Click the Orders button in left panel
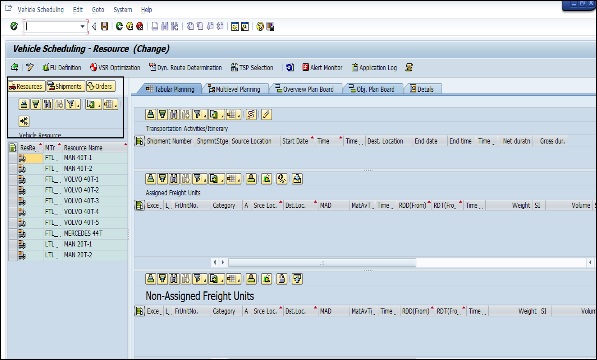This screenshot has width=597, height=360. (x=101, y=86)
